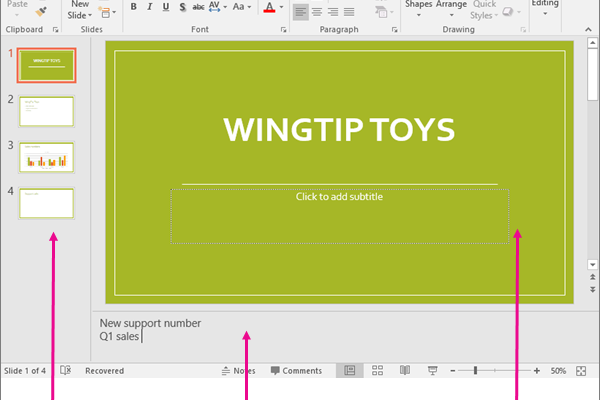This screenshot has width=600, height=400.
Task: Click the 'Recovered' status bar text
Action: coord(104,371)
